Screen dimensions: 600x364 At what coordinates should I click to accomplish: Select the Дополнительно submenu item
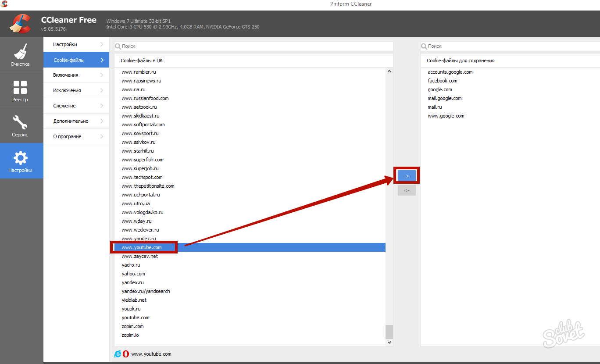tap(76, 121)
